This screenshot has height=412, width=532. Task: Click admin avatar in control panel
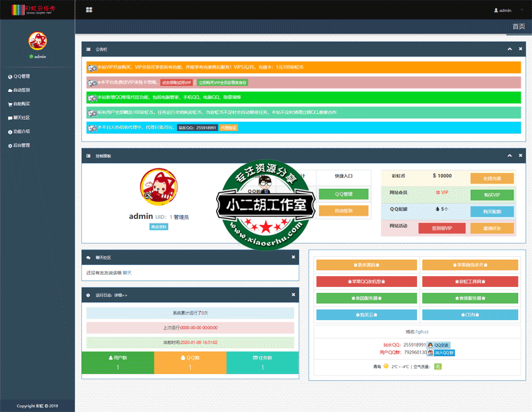pos(158,187)
